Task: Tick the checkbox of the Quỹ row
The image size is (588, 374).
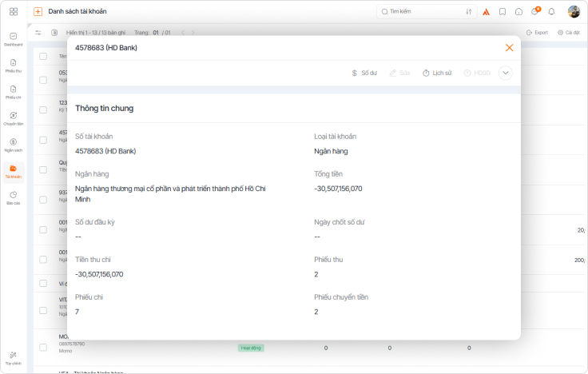Action: pos(43,170)
